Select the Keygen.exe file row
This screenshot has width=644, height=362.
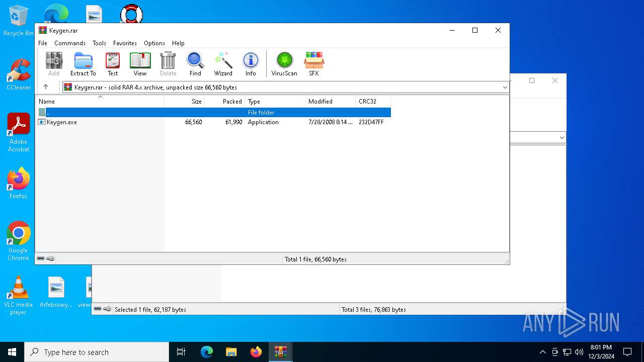(213, 122)
